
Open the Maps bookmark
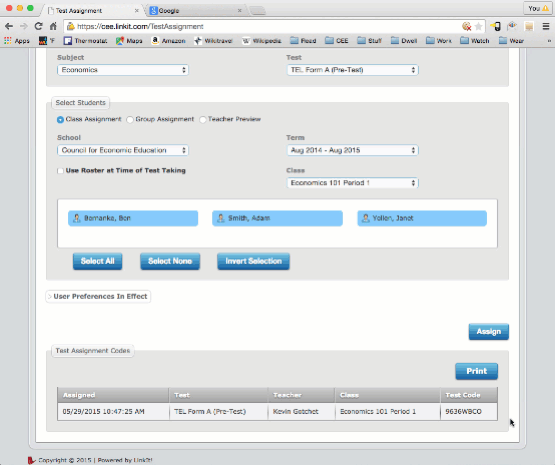pos(129,41)
